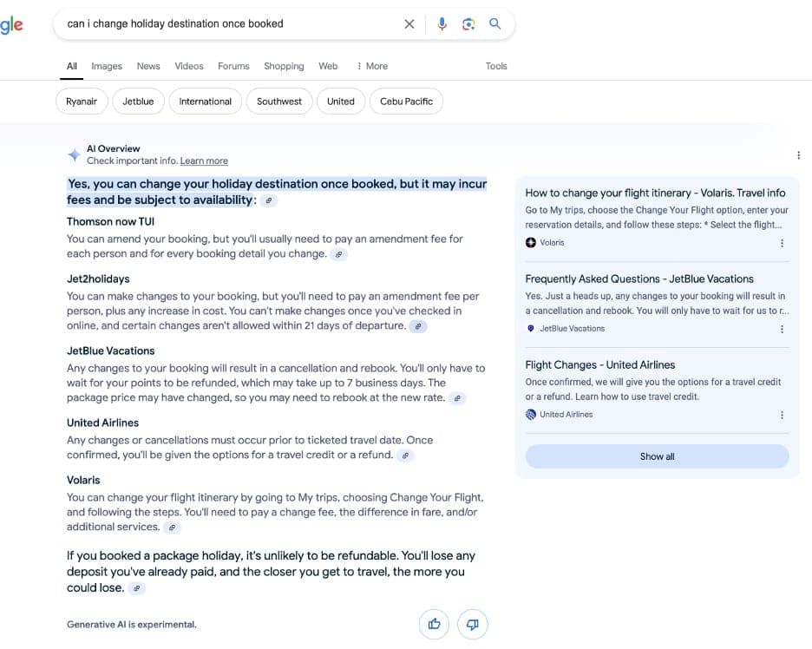The width and height of the screenshot is (812, 649).
Task: Submit search with the magnifier icon
Action: coord(495,23)
